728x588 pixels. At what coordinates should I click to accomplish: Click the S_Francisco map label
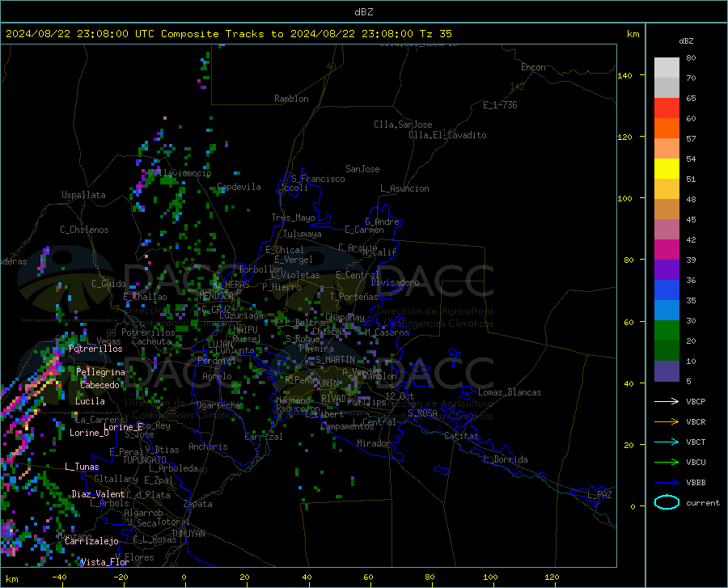point(318,179)
